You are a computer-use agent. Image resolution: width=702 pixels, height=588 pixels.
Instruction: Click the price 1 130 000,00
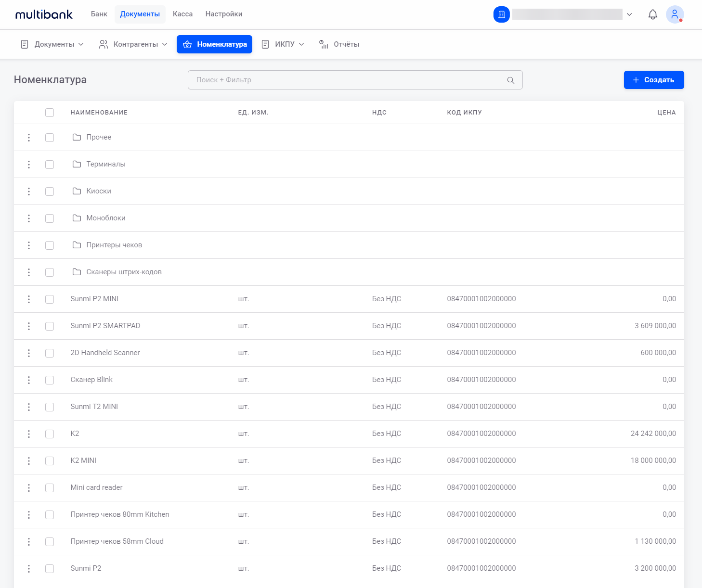pos(655,541)
